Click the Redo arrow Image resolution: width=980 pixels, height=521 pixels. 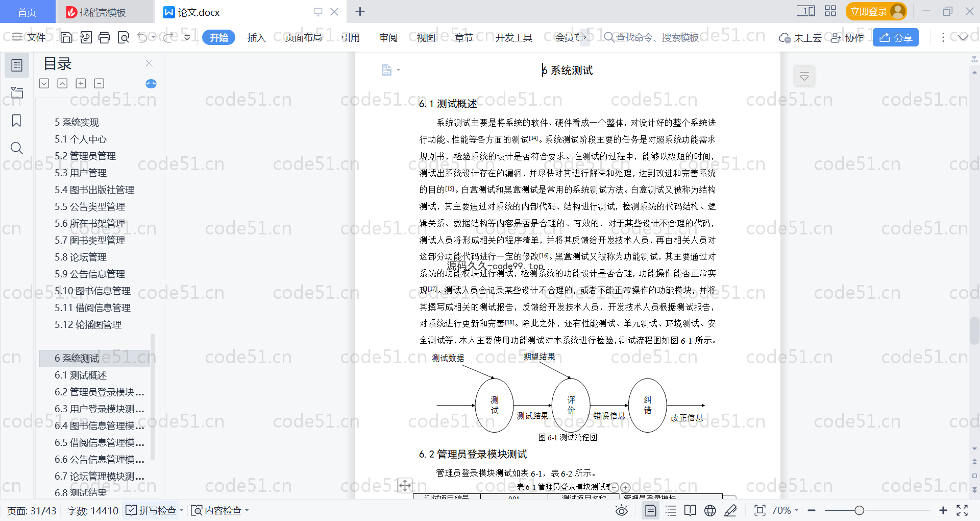(x=168, y=37)
